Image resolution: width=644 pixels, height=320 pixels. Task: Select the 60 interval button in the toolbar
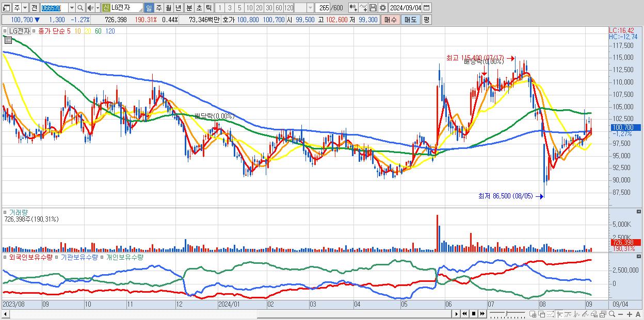point(279,8)
